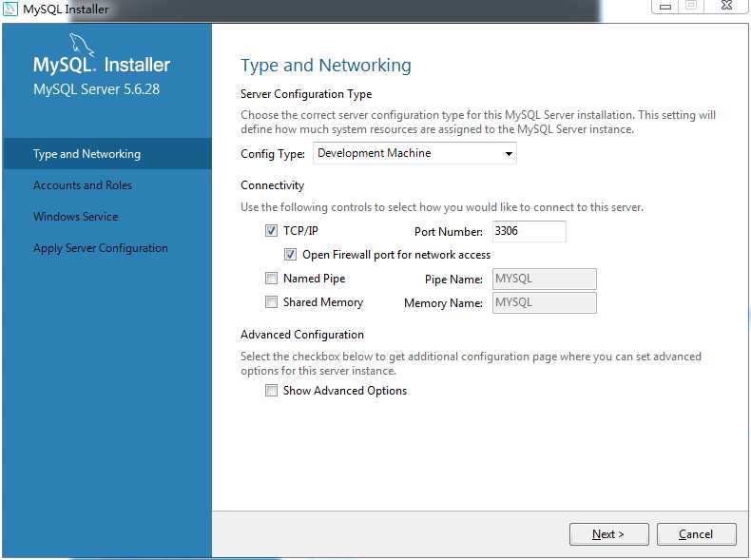The image size is (751, 560).
Task: Click the MySQL Installer title bar icon
Action: [10, 9]
